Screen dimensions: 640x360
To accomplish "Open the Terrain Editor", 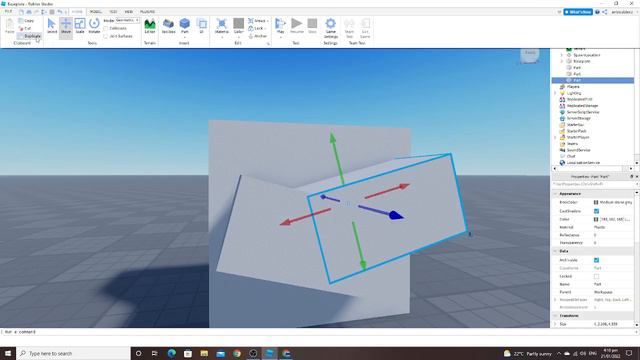I will pyautogui.click(x=150, y=27).
